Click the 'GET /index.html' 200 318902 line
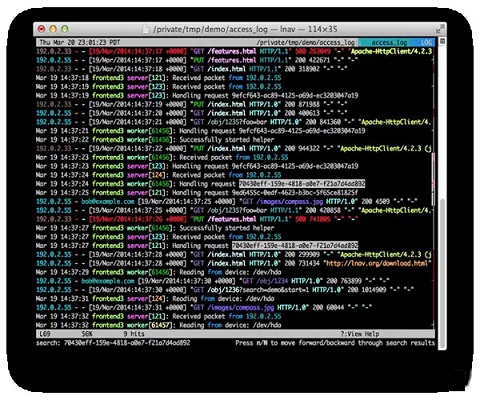This screenshot has width=480, height=400. coord(191,69)
